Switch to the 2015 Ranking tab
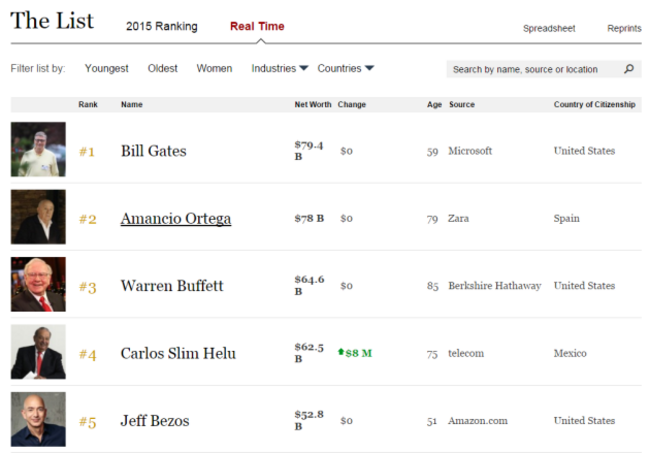The image size is (650, 453). click(x=162, y=26)
